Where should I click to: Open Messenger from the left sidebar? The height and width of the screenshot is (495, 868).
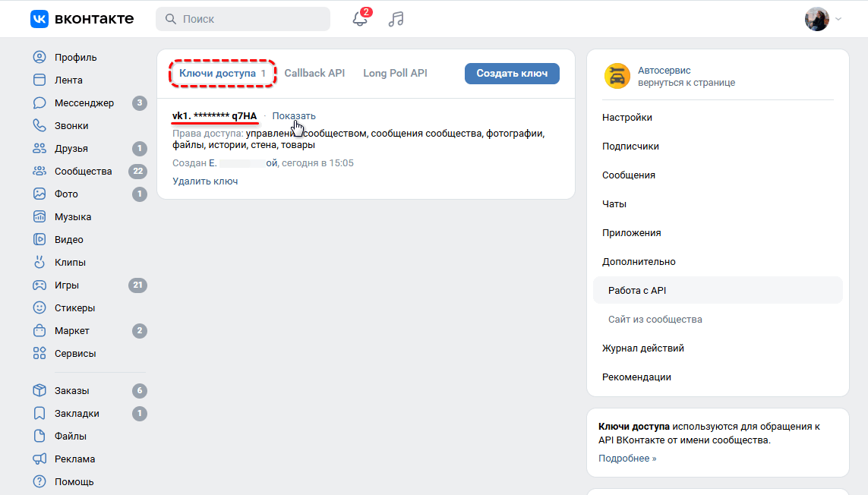click(84, 103)
